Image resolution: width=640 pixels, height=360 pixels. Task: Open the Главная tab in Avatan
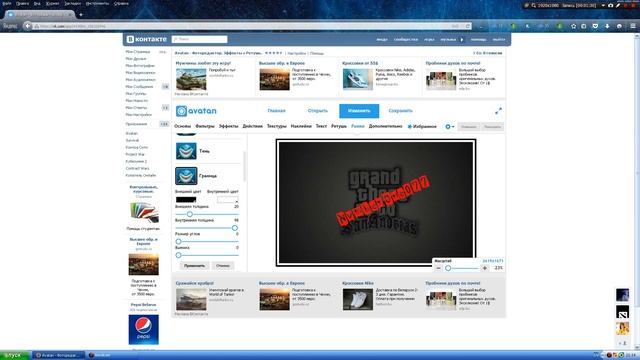tap(276, 111)
